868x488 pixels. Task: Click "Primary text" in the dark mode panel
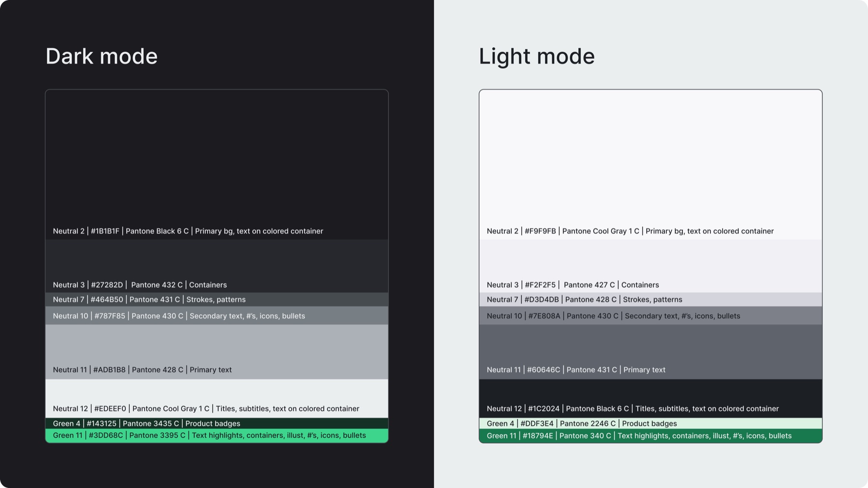click(x=211, y=370)
